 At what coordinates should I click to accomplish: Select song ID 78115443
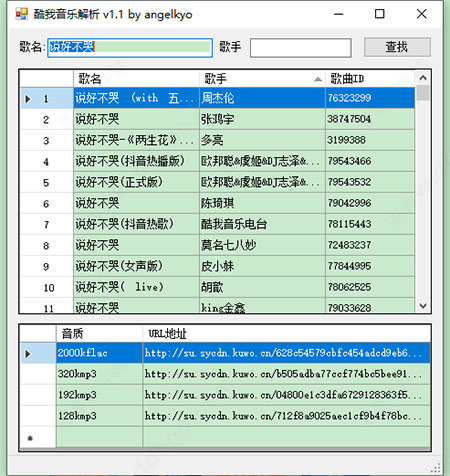pos(370,224)
